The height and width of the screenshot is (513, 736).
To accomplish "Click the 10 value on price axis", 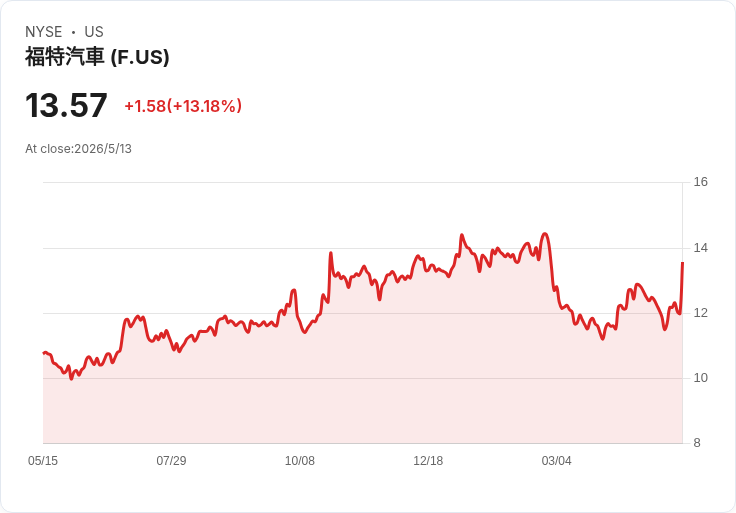I will click(x=700, y=378).
